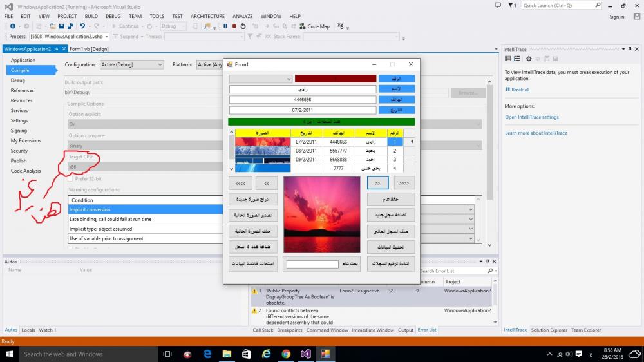
Task: Open the Immediate Window tab
Action: [x=373, y=330]
